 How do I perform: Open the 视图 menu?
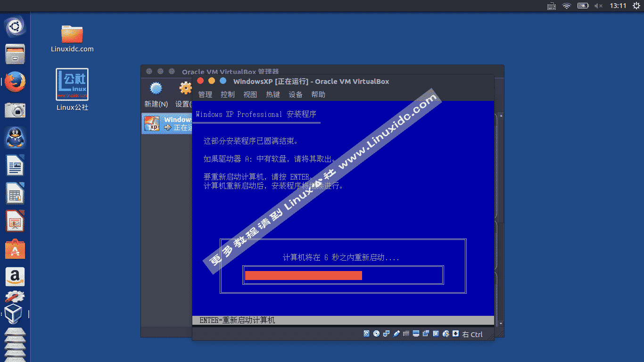click(x=250, y=94)
